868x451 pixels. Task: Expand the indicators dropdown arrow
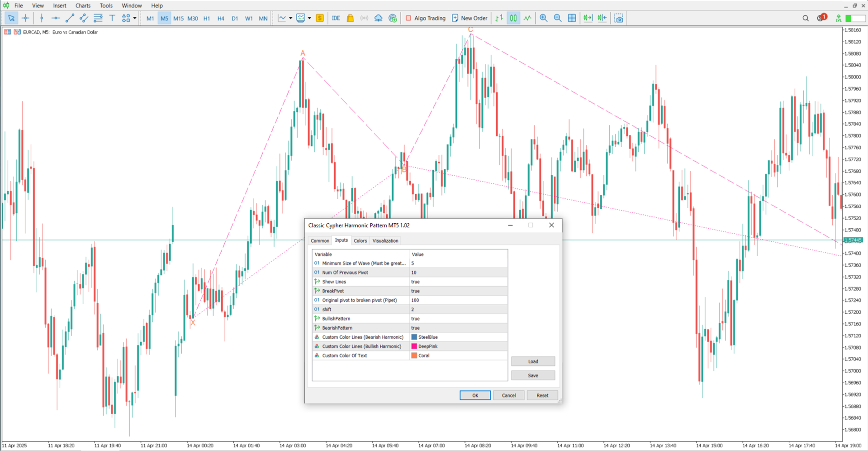tap(290, 18)
